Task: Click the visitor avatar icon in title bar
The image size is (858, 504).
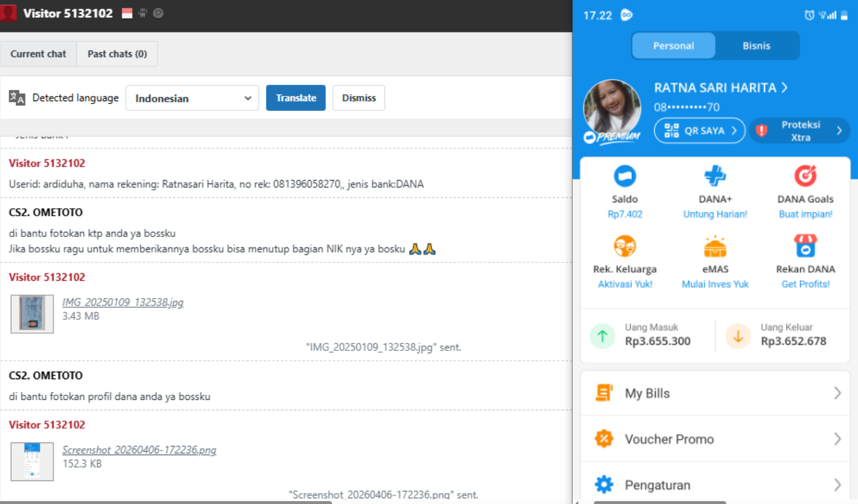Action: tap(8, 13)
